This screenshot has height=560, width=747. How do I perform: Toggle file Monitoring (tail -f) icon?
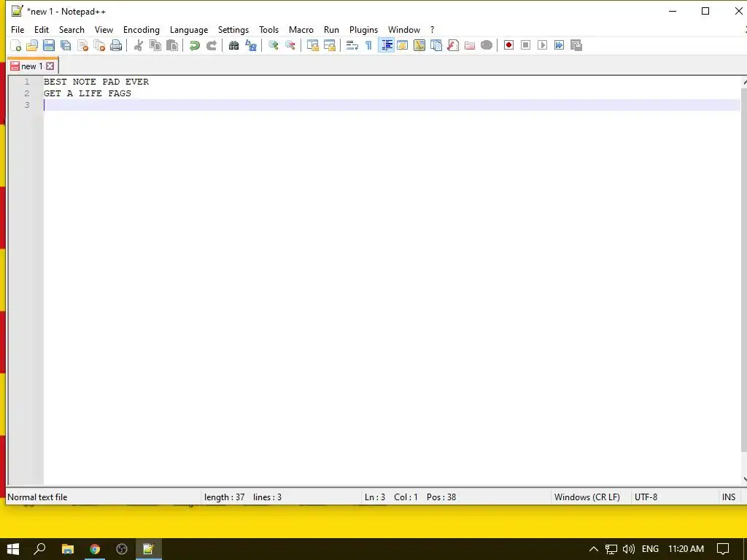(487, 45)
